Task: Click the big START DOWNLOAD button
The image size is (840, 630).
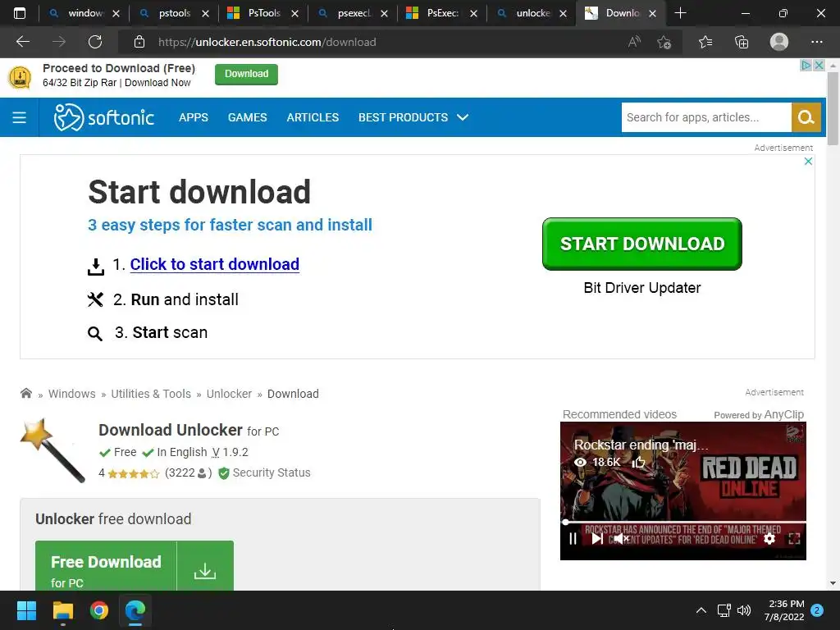Action: [641, 244]
